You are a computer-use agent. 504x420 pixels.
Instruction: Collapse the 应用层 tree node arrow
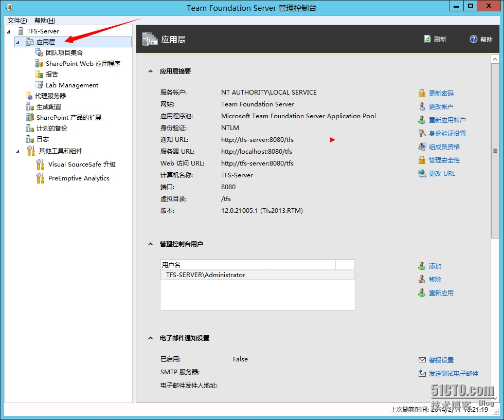[x=17, y=43]
